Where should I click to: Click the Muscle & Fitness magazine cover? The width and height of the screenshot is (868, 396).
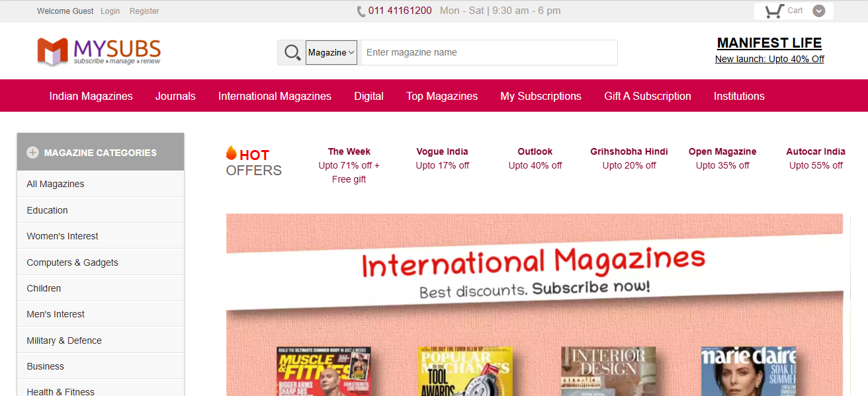[x=324, y=372]
